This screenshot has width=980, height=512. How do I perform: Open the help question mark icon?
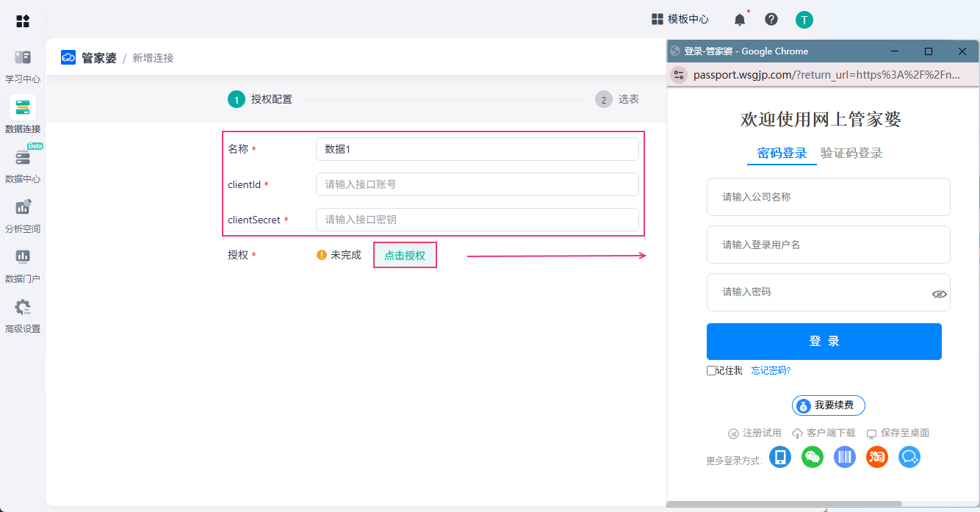[x=771, y=19]
